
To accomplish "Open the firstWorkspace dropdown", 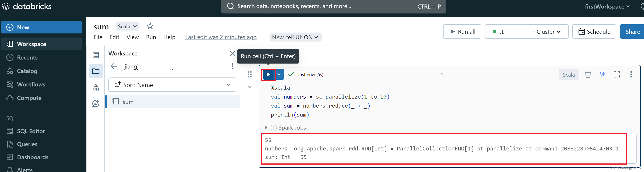I will tap(607, 7).
